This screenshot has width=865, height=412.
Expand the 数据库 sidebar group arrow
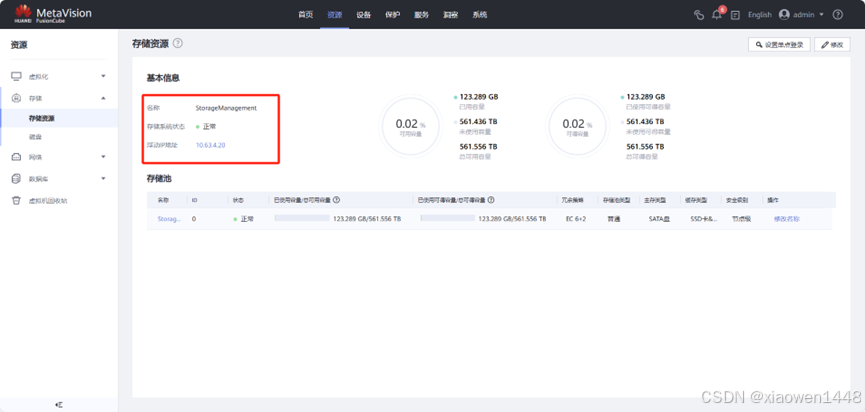(103, 179)
